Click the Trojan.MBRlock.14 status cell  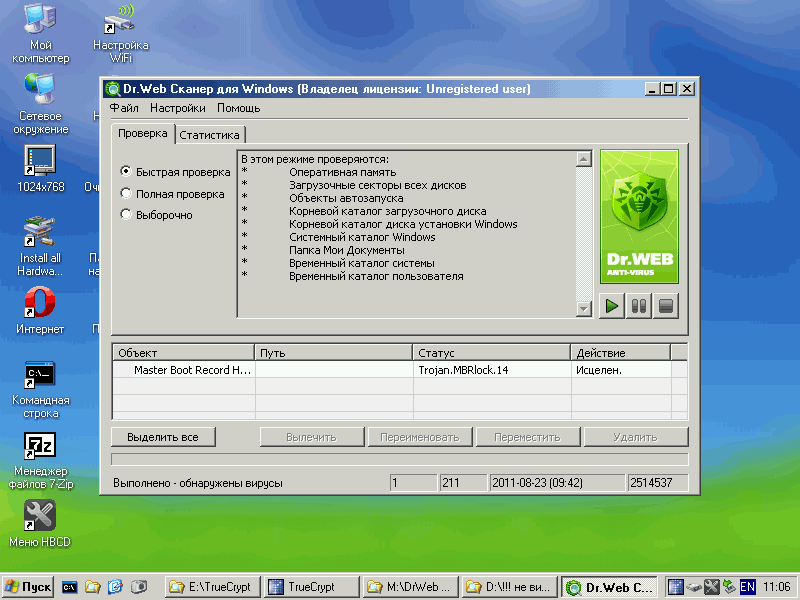click(x=492, y=370)
